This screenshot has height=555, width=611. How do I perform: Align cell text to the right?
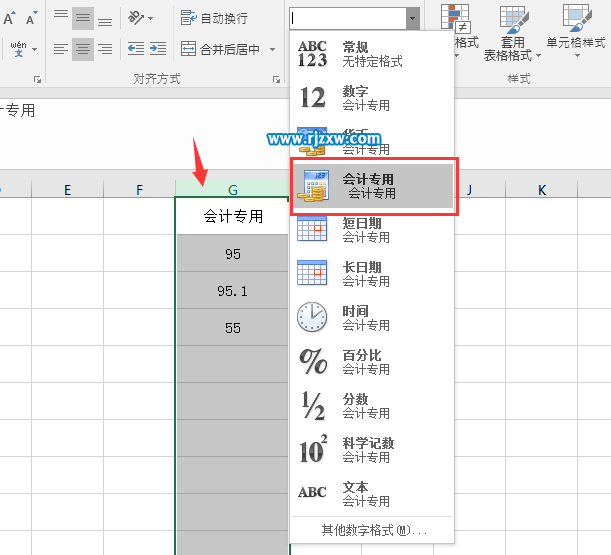(105, 49)
